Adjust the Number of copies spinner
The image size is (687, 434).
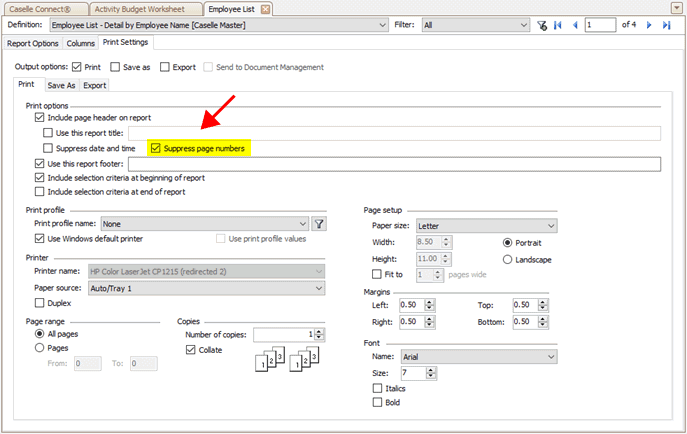pyautogui.click(x=319, y=335)
